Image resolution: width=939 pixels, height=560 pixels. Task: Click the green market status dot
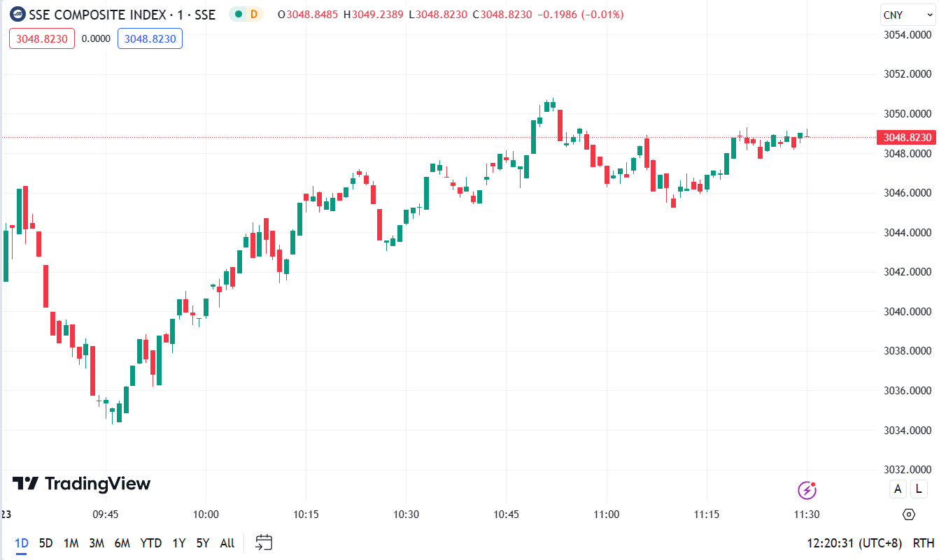coord(239,14)
